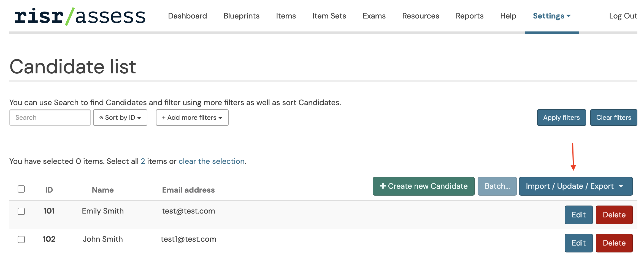This screenshot has width=644, height=261.
Task: Delete candidate John Smith
Action: point(614,243)
